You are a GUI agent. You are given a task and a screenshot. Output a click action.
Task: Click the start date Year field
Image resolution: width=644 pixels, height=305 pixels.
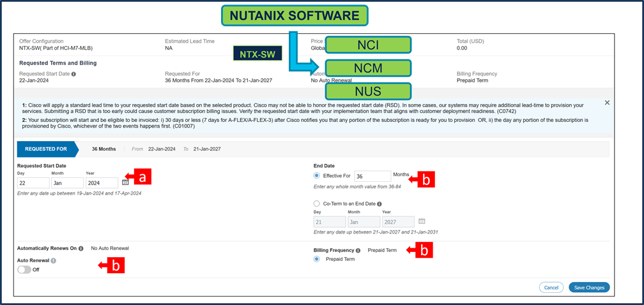click(x=102, y=183)
